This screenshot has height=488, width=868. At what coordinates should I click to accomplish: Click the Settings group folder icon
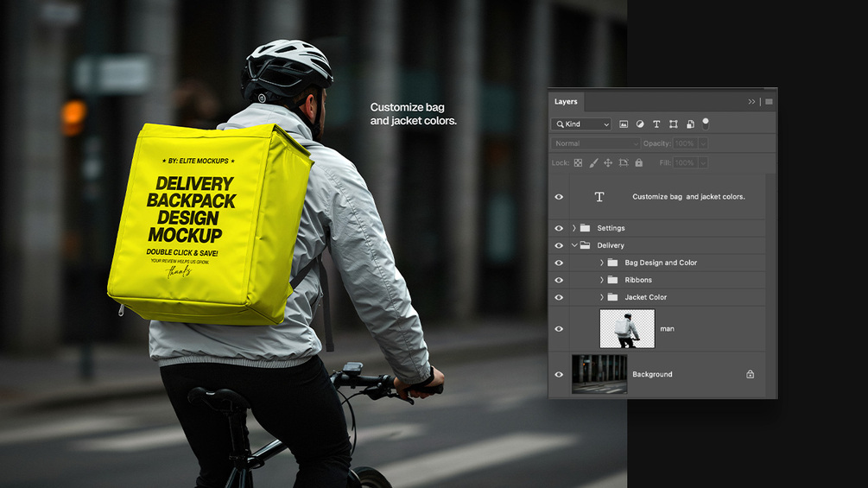tap(585, 228)
